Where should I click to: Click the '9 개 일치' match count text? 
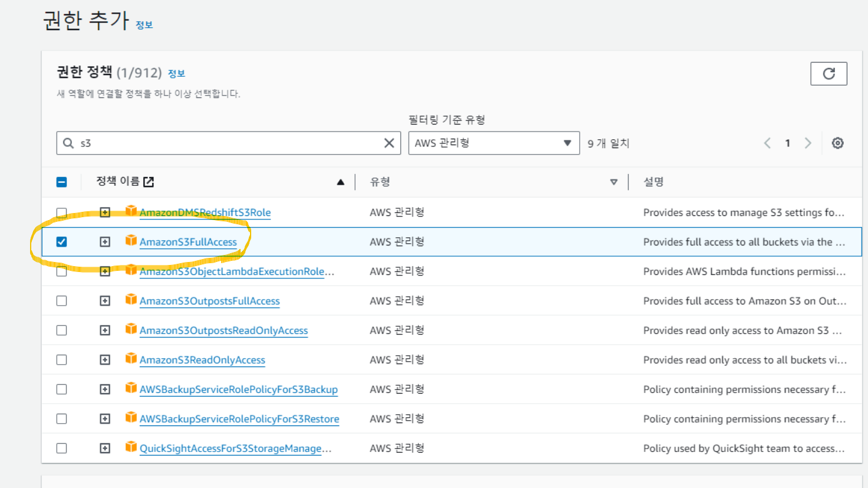(609, 143)
